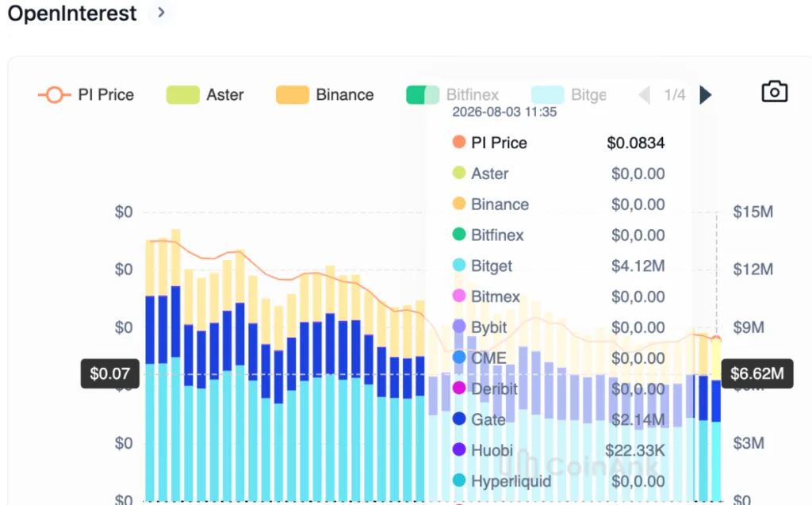The width and height of the screenshot is (812, 505).
Task: Toggle PI Price line in legend
Action: [x=86, y=95]
